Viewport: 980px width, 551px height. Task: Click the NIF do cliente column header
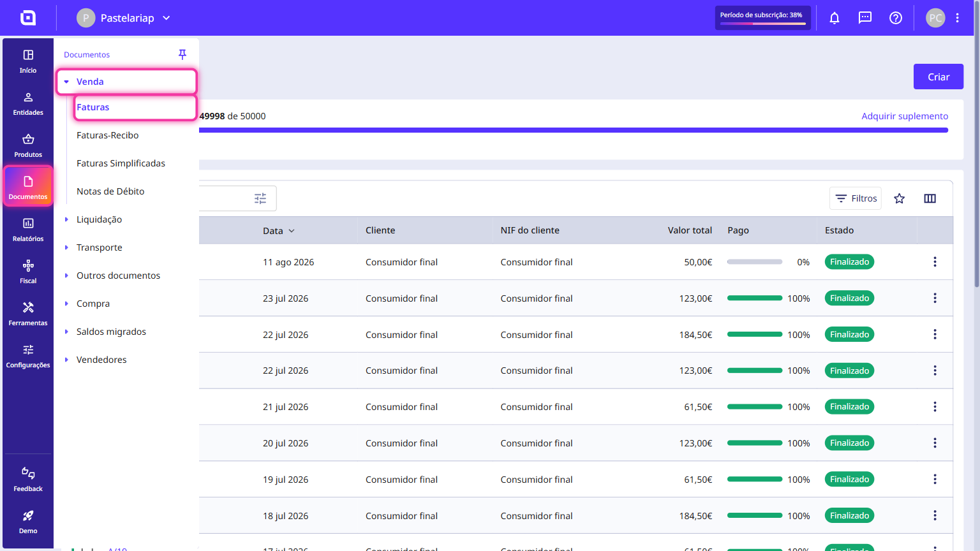coord(530,230)
